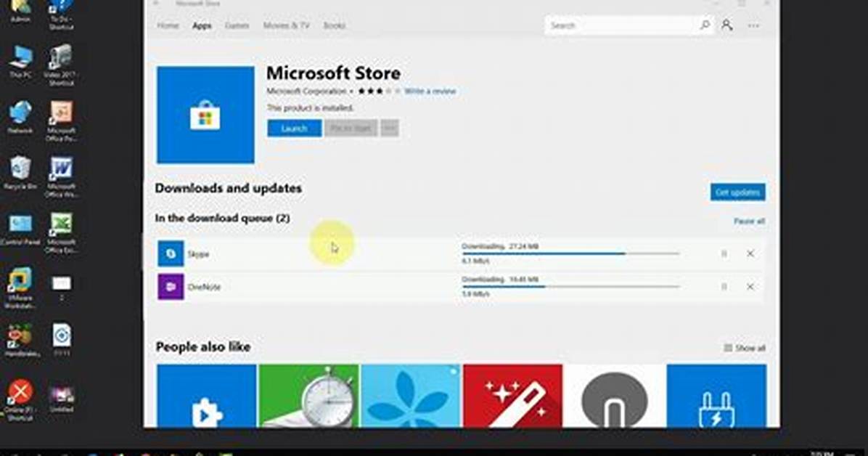Cancel the Skype download
The width and height of the screenshot is (868, 456).
750,253
